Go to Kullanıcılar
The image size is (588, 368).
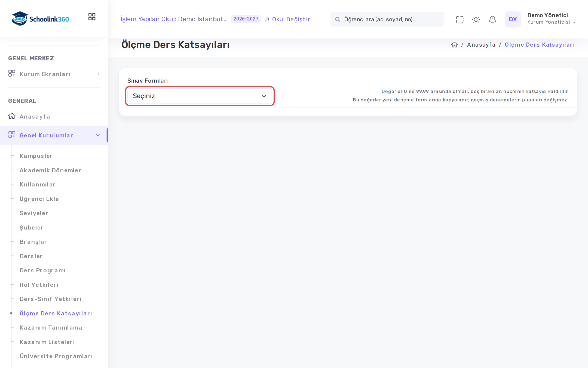(38, 185)
